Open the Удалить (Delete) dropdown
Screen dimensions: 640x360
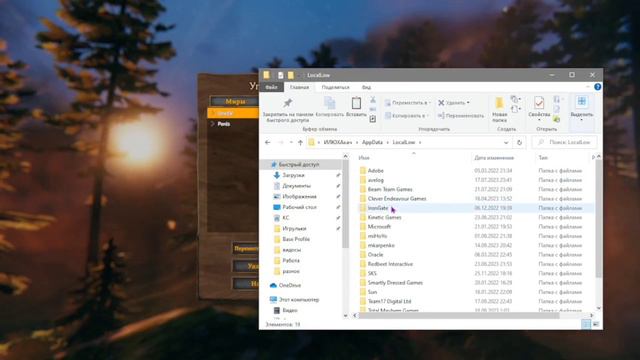[x=454, y=103]
